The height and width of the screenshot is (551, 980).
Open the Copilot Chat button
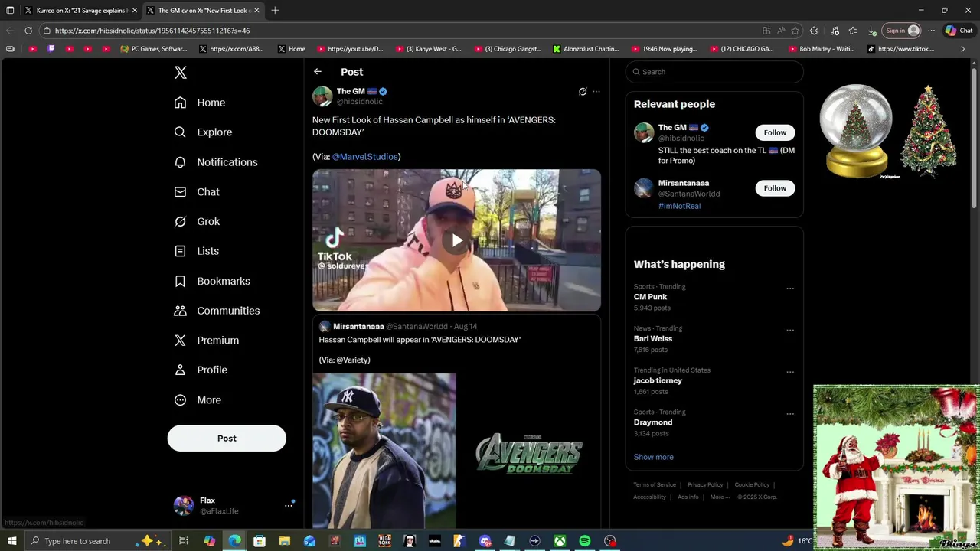click(x=959, y=31)
